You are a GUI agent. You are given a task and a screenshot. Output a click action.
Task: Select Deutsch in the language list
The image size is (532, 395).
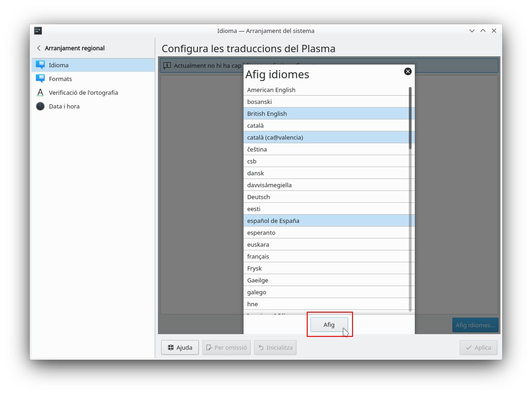(258, 197)
